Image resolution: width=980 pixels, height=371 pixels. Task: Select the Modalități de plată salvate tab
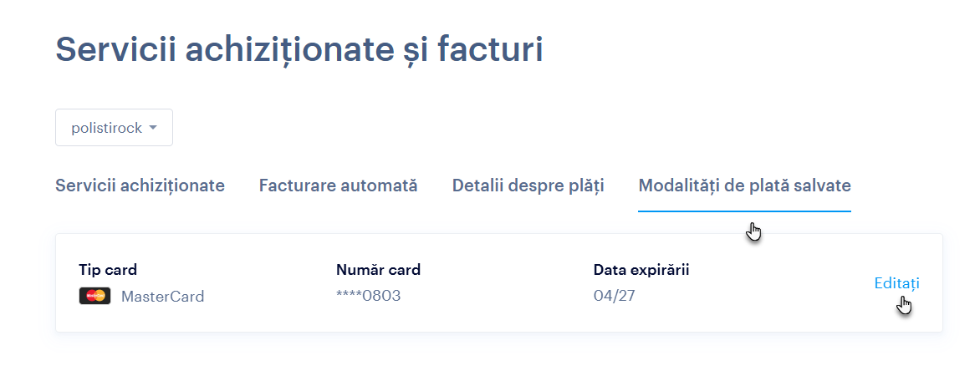point(744,185)
